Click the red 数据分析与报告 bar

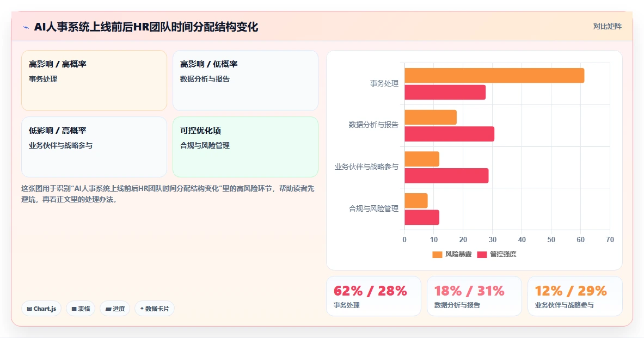point(449,134)
